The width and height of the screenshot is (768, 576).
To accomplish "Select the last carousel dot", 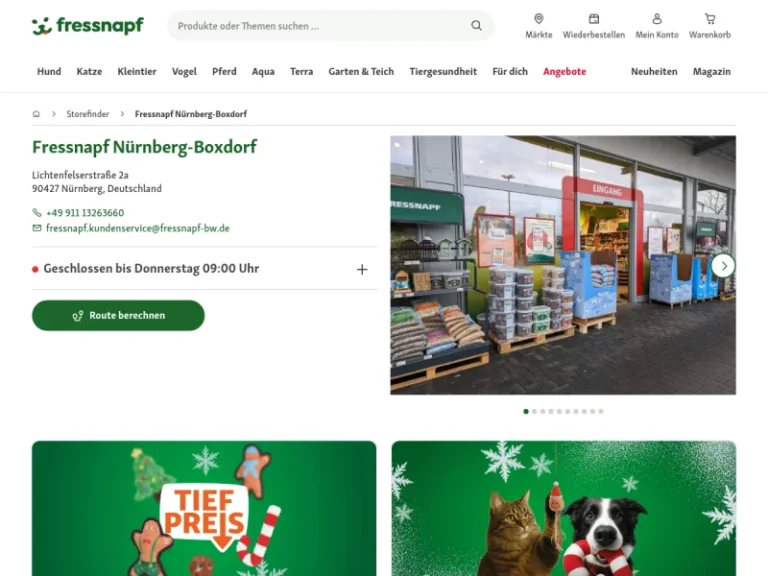I will [x=601, y=411].
